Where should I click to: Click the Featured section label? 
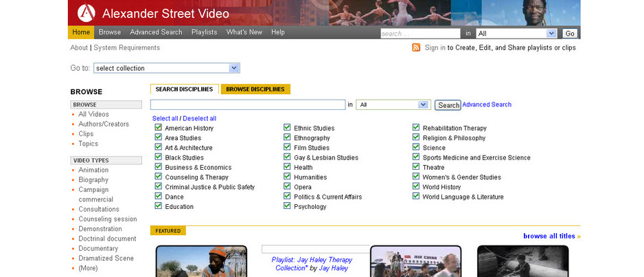[x=168, y=230]
